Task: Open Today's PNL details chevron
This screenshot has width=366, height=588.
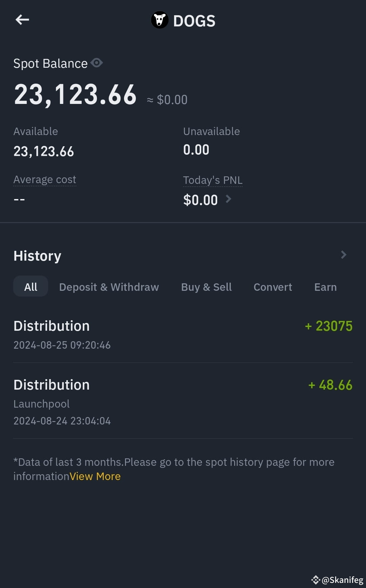Action: (x=228, y=199)
